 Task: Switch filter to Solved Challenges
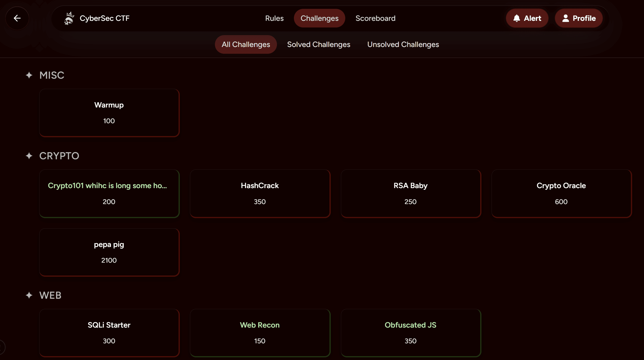pyautogui.click(x=319, y=45)
